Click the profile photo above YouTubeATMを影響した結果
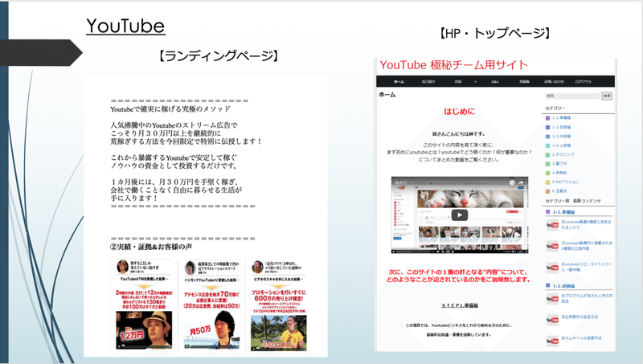The image size is (643, 364). (122, 267)
